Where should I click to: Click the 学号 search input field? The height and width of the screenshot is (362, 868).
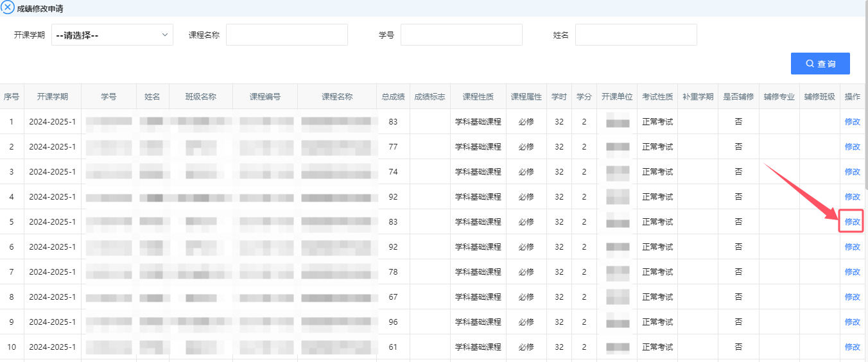click(x=461, y=35)
